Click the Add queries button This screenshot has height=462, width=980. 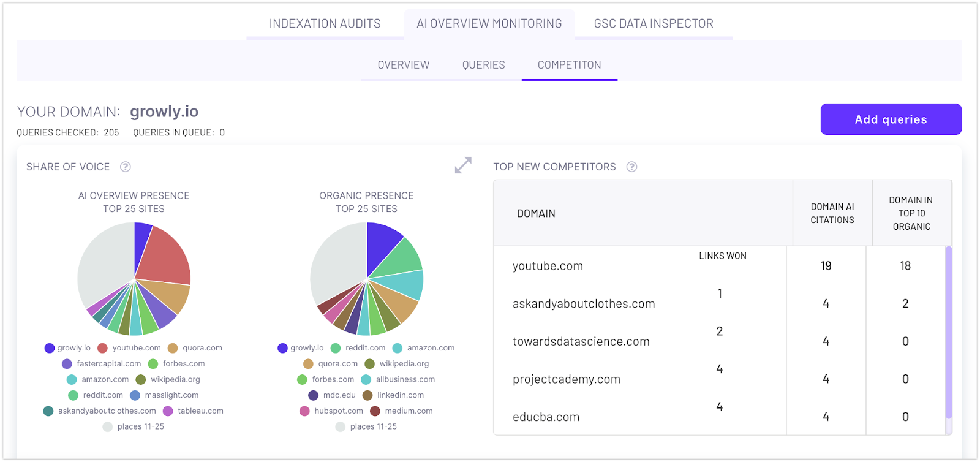(x=891, y=119)
